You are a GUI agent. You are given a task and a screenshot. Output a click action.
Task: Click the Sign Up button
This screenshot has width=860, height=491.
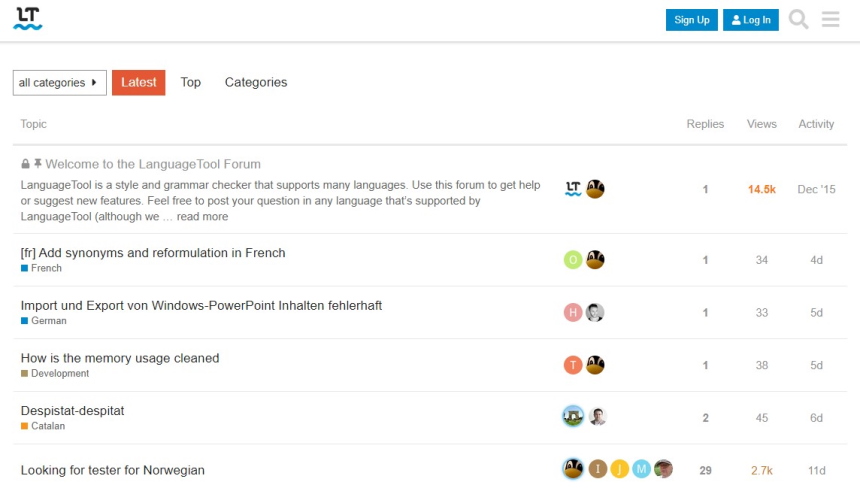692,20
